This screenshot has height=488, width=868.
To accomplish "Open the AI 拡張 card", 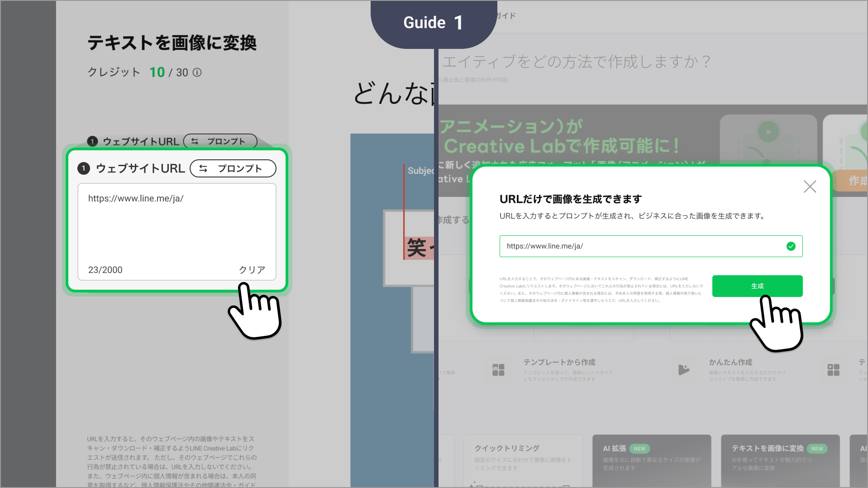I will pyautogui.click(x=651, y=459).
